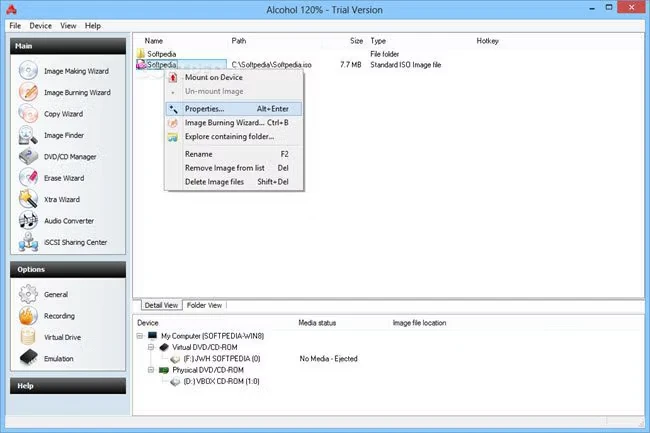Start the Copy Wizard from sidebar
The height and width of the screenshot is (433, 650).
tap(29, 114)
